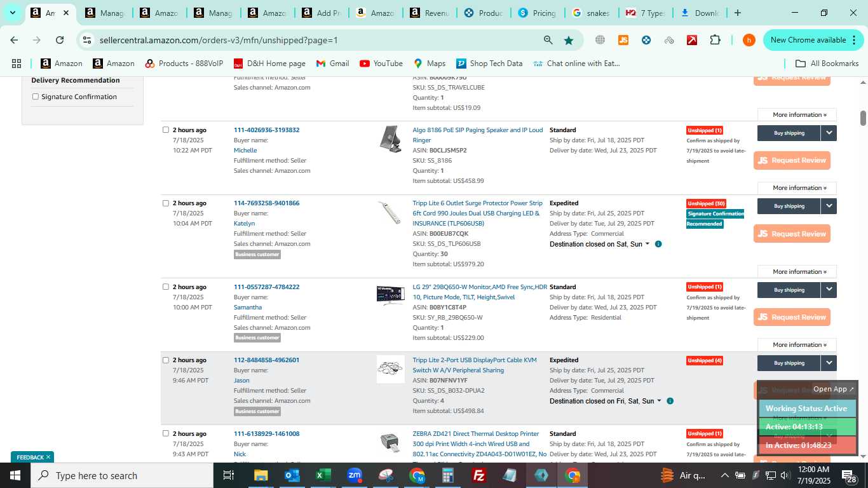Open Shop Tech Data bookmark
The image size is (868, 488).
[489, 64]
